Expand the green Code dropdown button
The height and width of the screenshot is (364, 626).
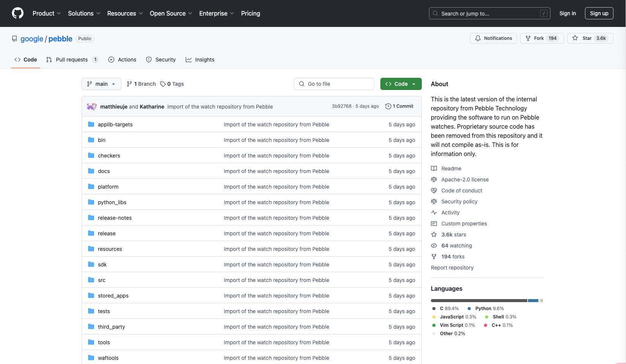pyautogui.click(x=401, y=84)
